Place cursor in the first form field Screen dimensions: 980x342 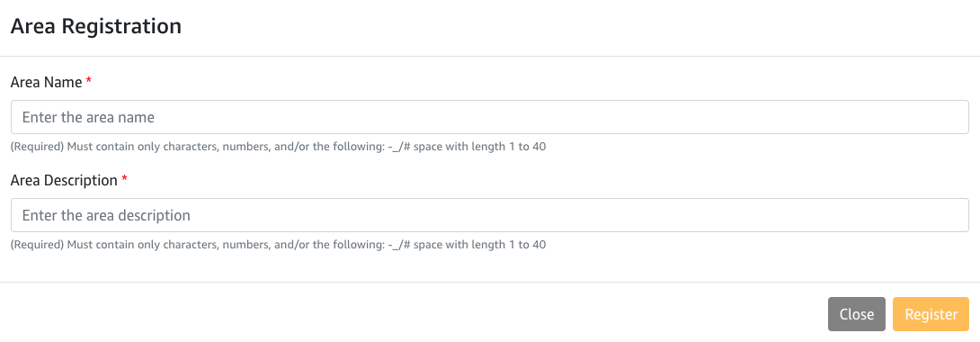pos(490,117)
